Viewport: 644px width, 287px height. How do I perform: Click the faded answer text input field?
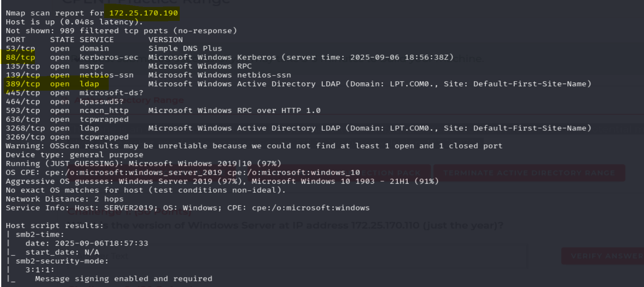point(287,256)
